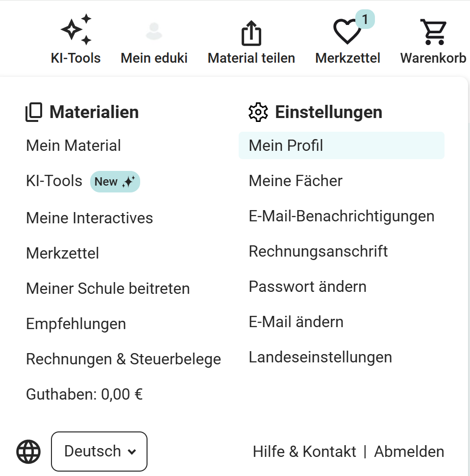Open Meine Fächer settings
This screenshot has width=470, height=476.
click(x=296, y=181)
